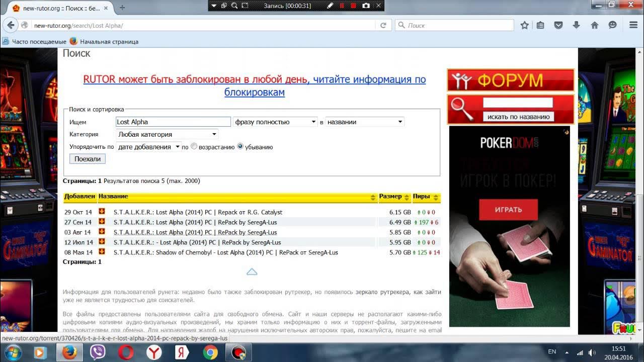644x362 pixels.
Task: Open a new tab with plus icon
Action: tap(122, 8)
